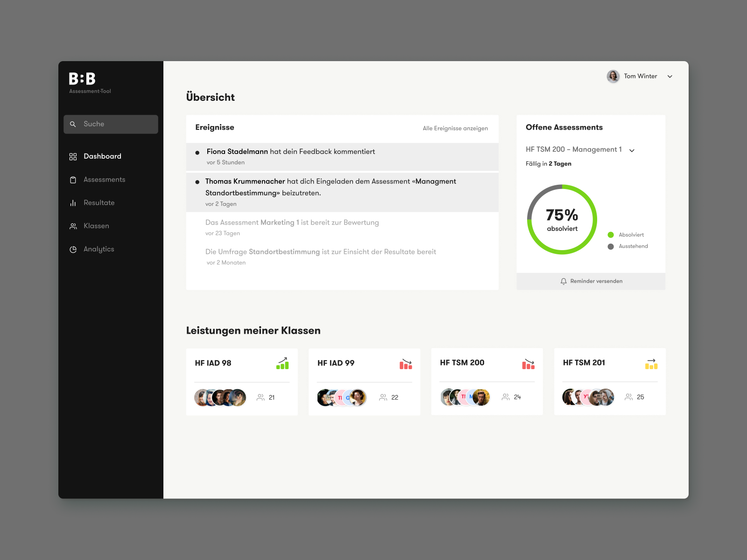Navigate to the Resultate menu entry
The height and width of the screenshot is (560, 747).
click(99, 203)
